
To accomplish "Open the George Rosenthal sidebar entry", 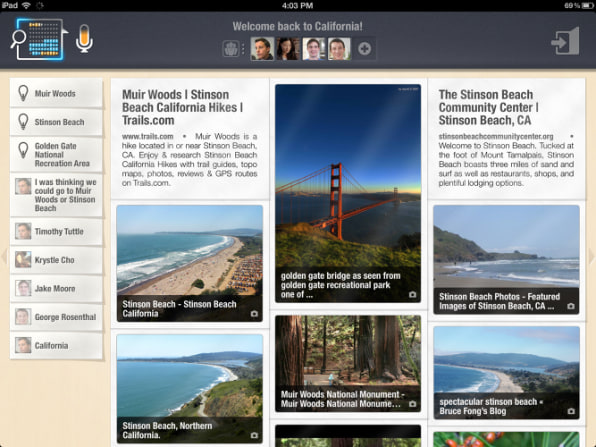I will point(57,317).
